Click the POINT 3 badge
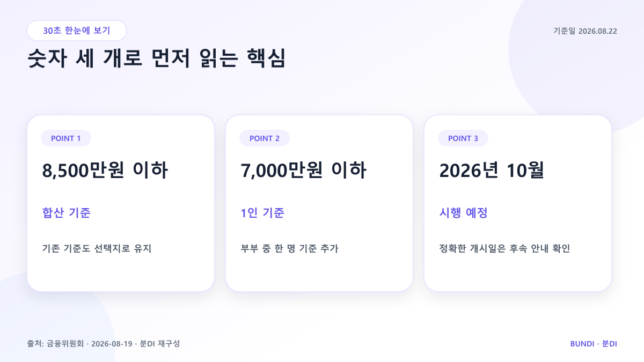 click(463, 138)
